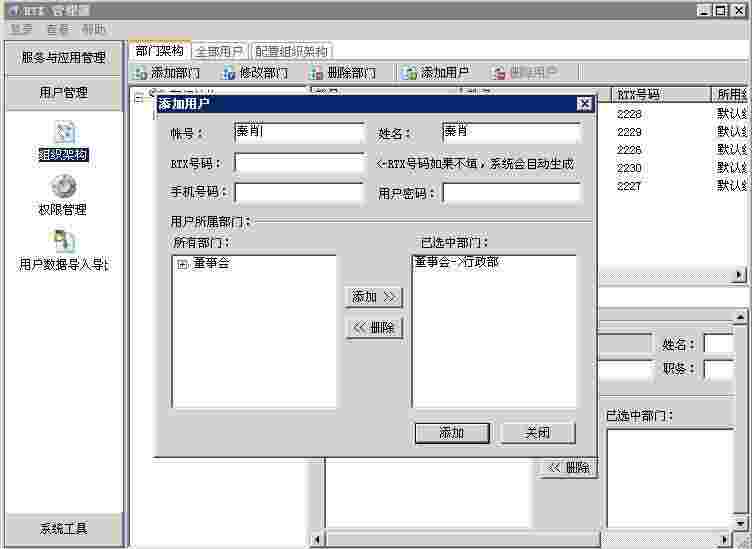
Task: Click the RTX号码 column header
Action: coord(661,94)
